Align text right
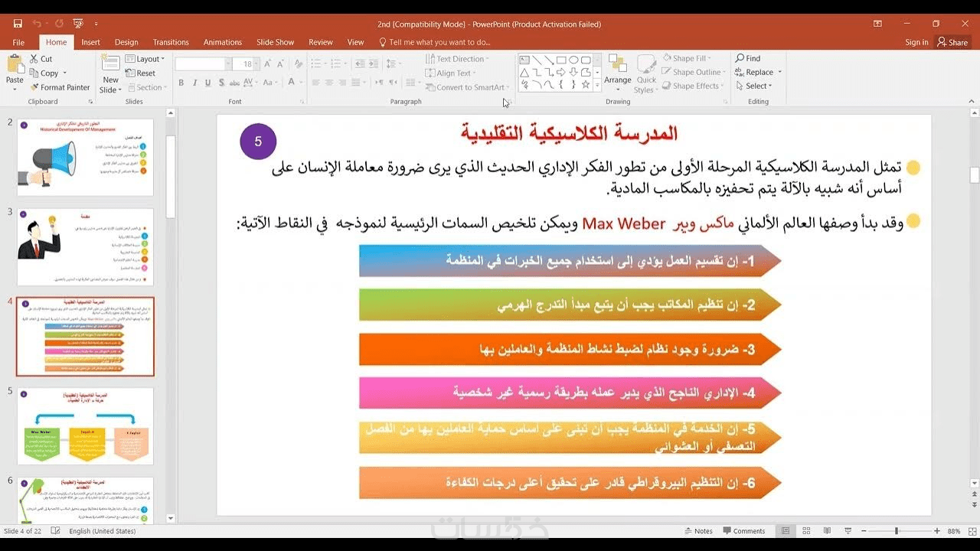 click(x=344, y=83)
